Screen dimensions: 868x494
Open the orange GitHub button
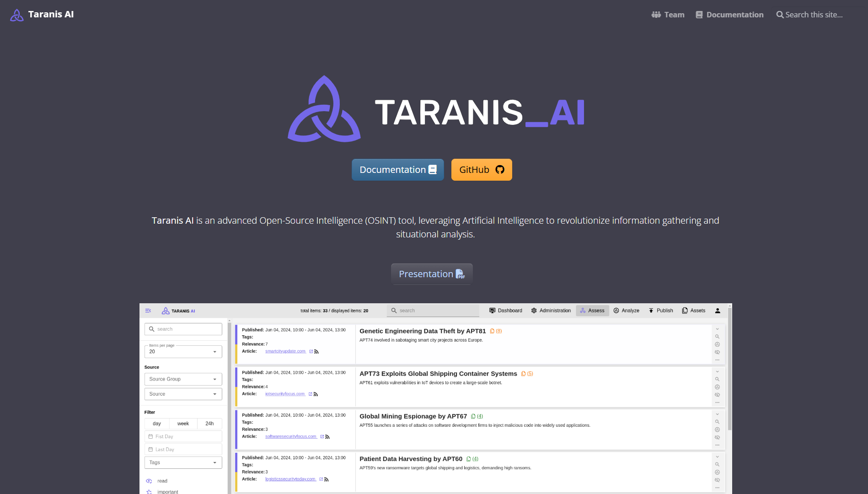click(481, 170)
